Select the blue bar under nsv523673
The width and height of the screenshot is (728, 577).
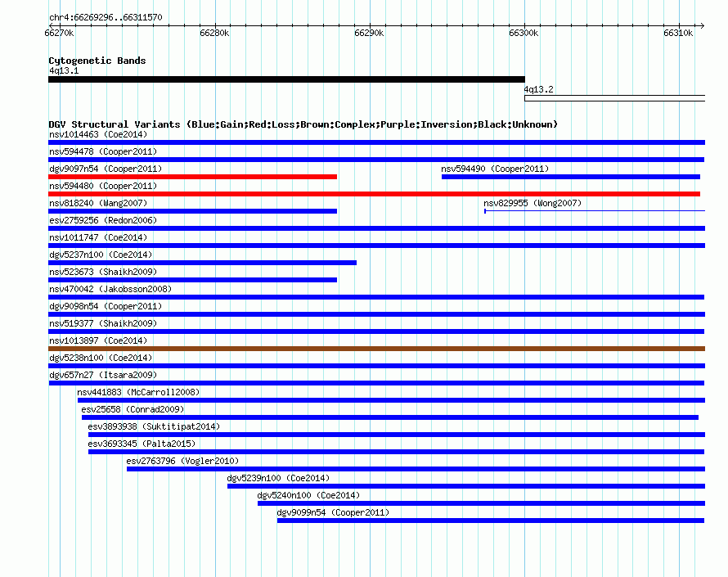coord(193,280)
